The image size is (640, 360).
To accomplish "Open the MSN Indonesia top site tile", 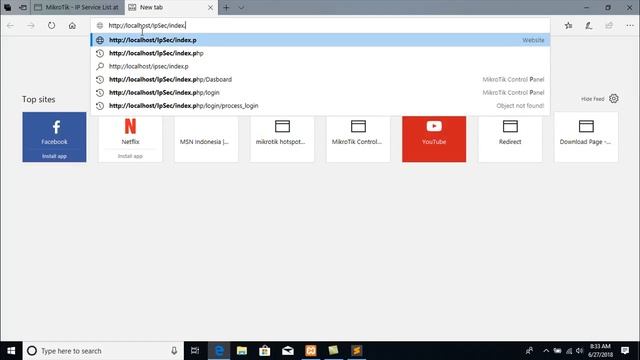I will click(x=206, y=139).
